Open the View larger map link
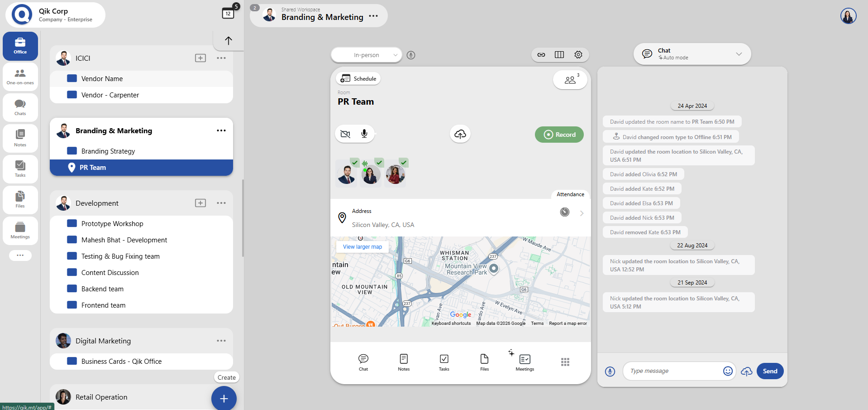Screen dimensions: 868x410 click(362, 247)
